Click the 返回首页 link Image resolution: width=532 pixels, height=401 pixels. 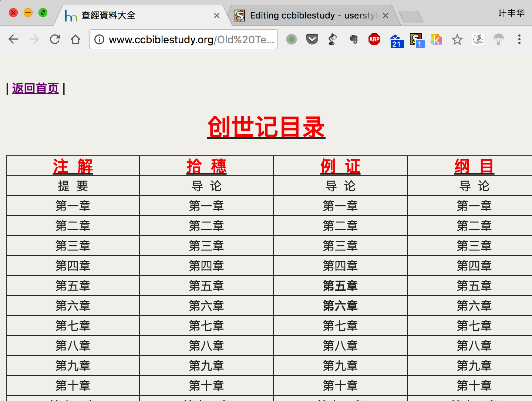coord(36,88)
